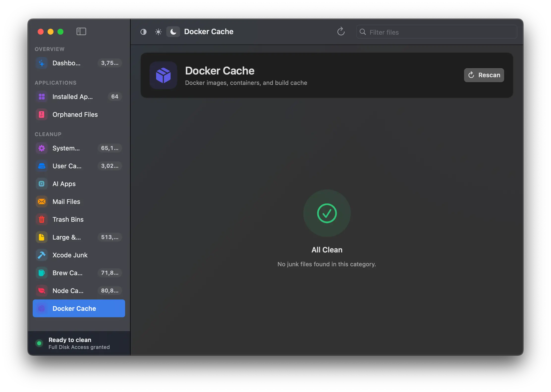Viewport: 551px width, 392px height.
Task: Click the Brew Cache 71,8... badge
Action: tap(110, 273)
